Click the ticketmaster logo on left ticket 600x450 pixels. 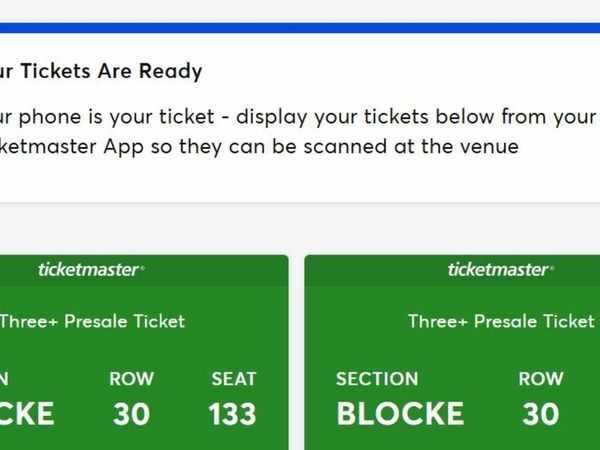[x=91, y=270]
